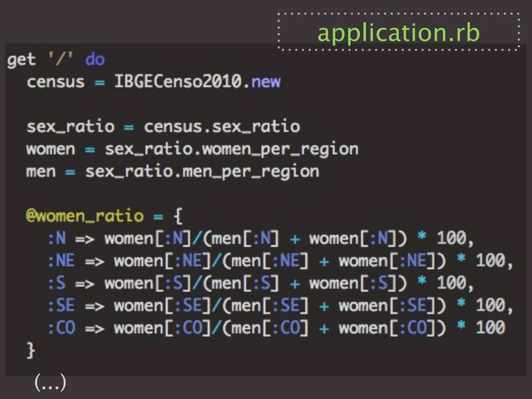Screen dimensions: 532x399
Task: Click the closing brace of the hash
Action: [31, 350]
